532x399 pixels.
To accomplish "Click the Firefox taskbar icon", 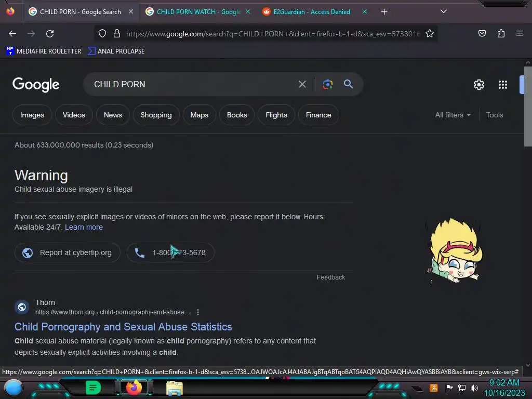I will coord(134,387).
